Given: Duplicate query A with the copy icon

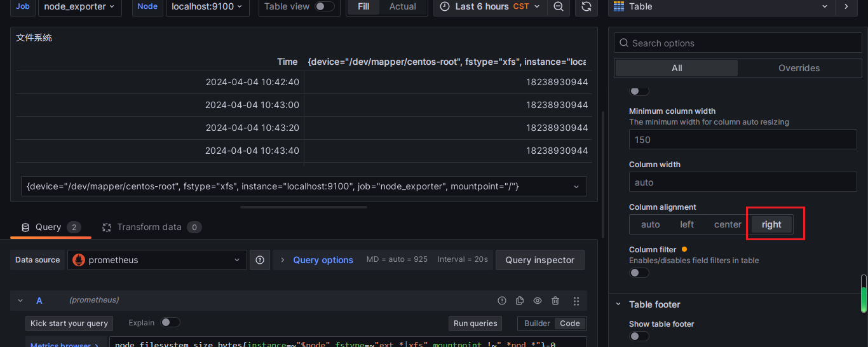Looking at the screenshot, I should point(520,301).
